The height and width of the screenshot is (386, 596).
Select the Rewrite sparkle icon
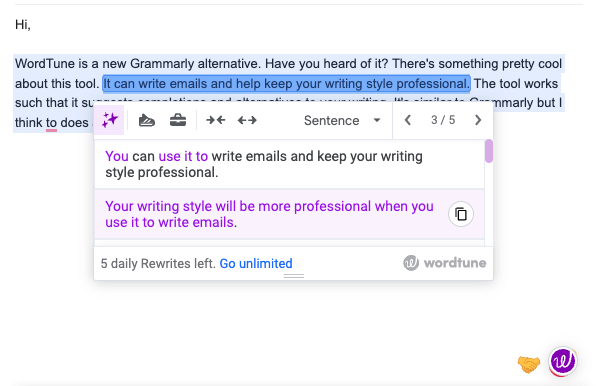tap(109, 120)
